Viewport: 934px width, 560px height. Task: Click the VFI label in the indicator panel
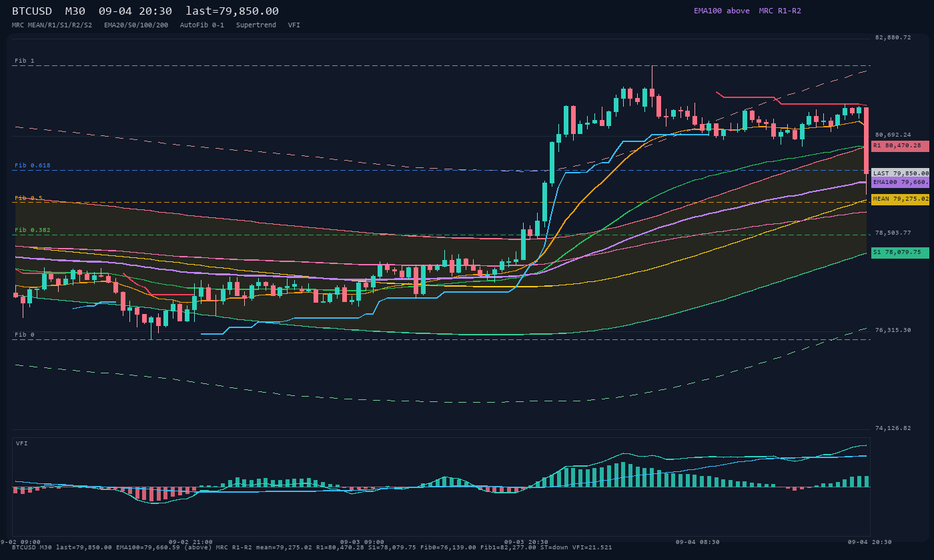pos(22,443)
